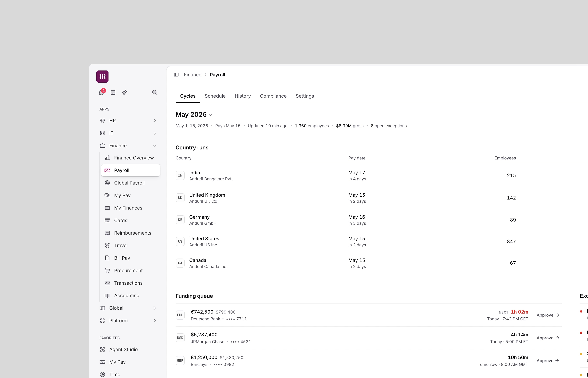Switch to the Cycles tab

pos(188,96)
